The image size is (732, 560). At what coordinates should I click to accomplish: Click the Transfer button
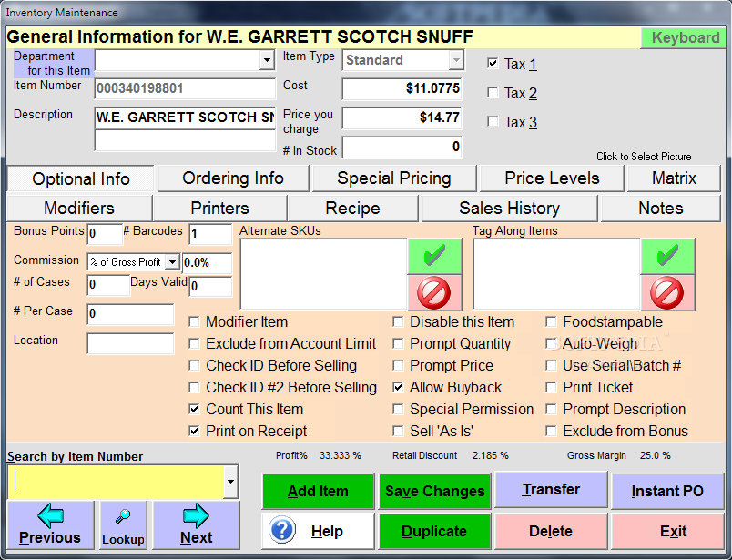pyautogui.click(x=551, y=490)
